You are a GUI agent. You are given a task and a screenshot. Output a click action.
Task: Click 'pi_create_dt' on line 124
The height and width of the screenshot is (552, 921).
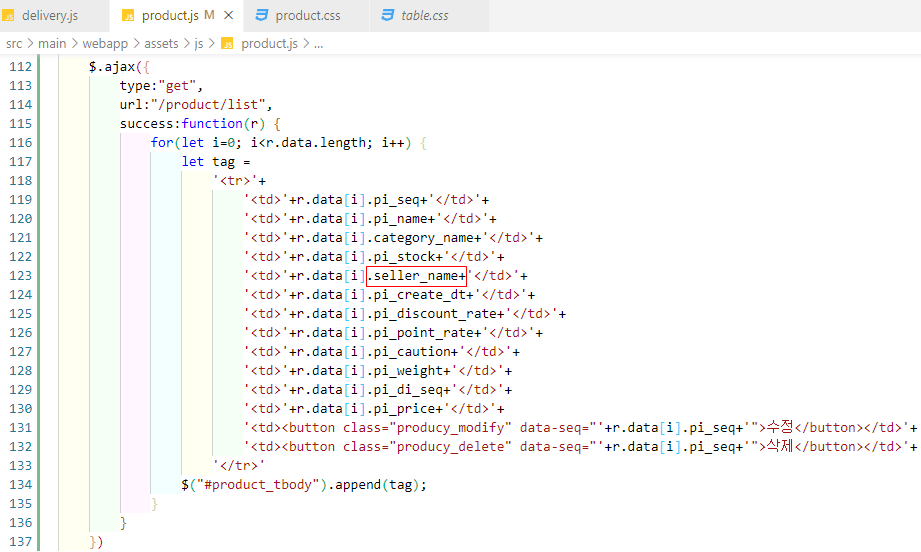click(x=419, y=295)
